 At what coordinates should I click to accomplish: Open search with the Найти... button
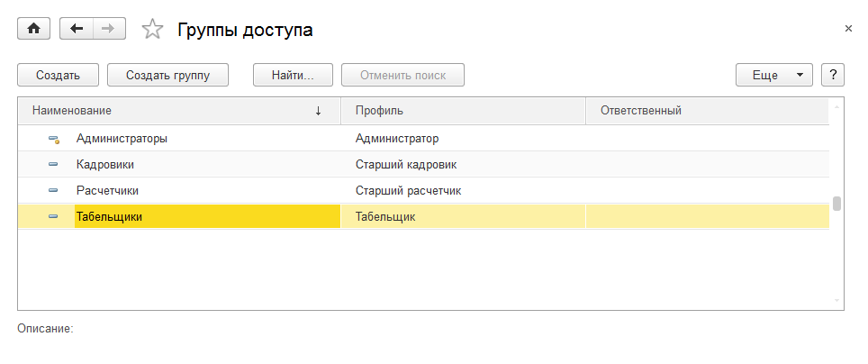click(293, 75)
